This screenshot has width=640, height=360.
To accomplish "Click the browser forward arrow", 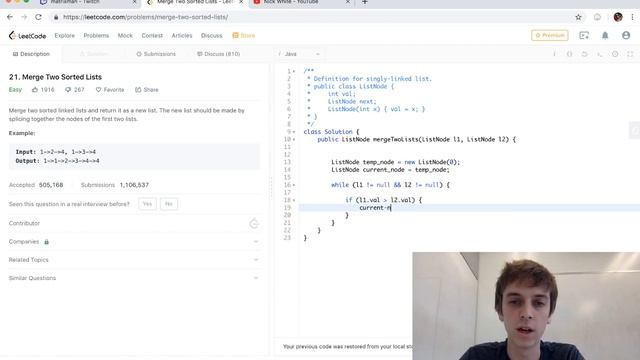I will (x=24, y=17).
